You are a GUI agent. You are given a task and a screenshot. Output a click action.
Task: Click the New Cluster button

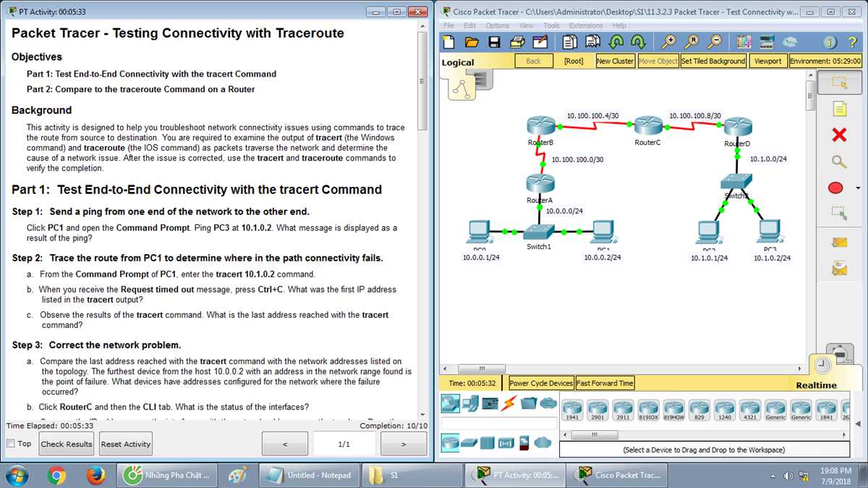615,61
